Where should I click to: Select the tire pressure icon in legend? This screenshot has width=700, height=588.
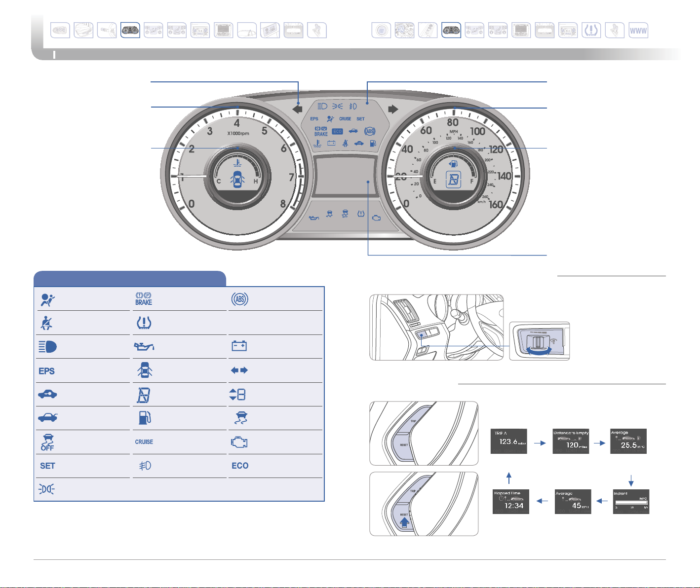click(x=144, y=323)
